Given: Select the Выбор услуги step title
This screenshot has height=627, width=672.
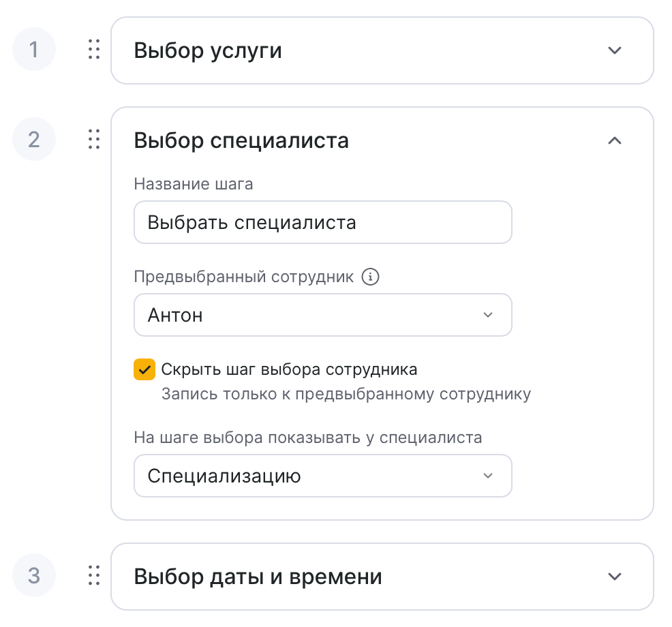Looking at the screenshot, I should tap(208, 50).
